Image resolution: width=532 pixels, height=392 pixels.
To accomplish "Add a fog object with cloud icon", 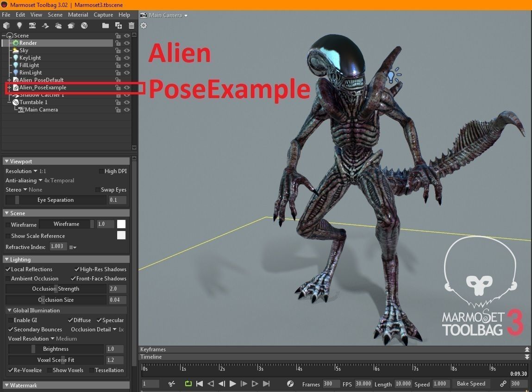I will tap(58, 25).
